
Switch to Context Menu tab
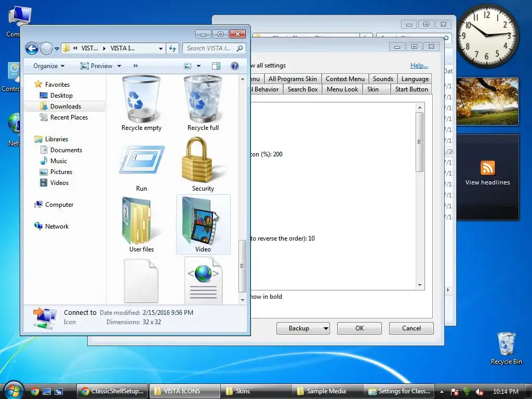pyautogui.click(x=345, y=79)
